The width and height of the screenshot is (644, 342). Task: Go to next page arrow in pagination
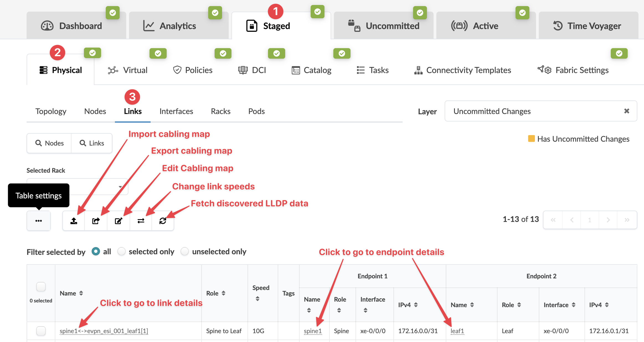(608, 220)
